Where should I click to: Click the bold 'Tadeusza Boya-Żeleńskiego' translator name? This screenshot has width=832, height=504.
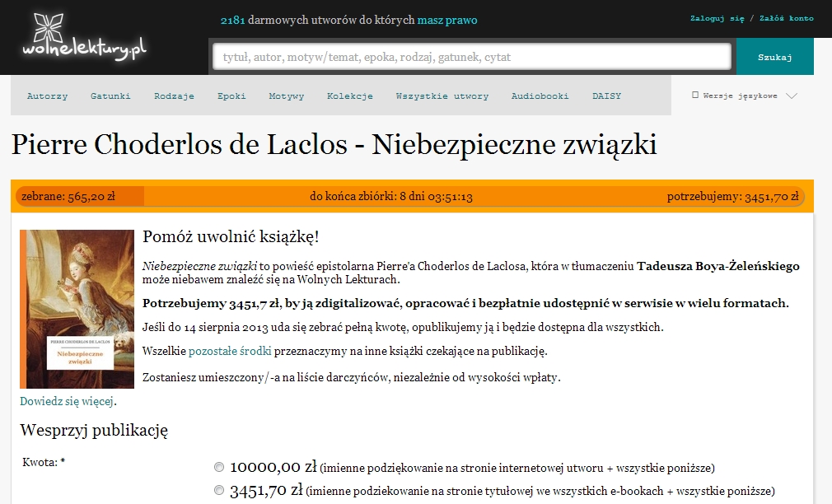[718, 266]
